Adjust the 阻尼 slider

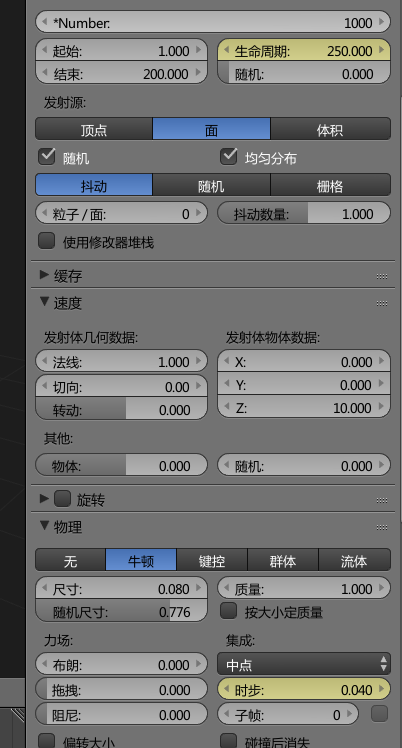coord(122,714)
